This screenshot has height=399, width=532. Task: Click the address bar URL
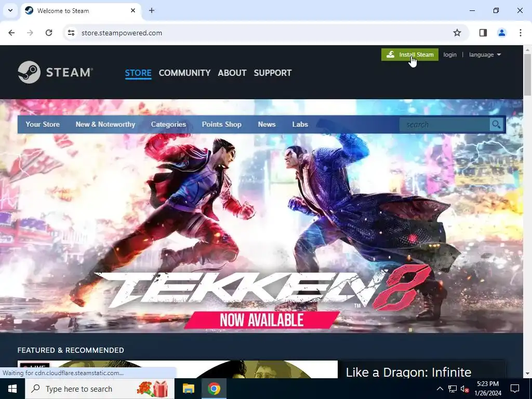click(122, 33)
